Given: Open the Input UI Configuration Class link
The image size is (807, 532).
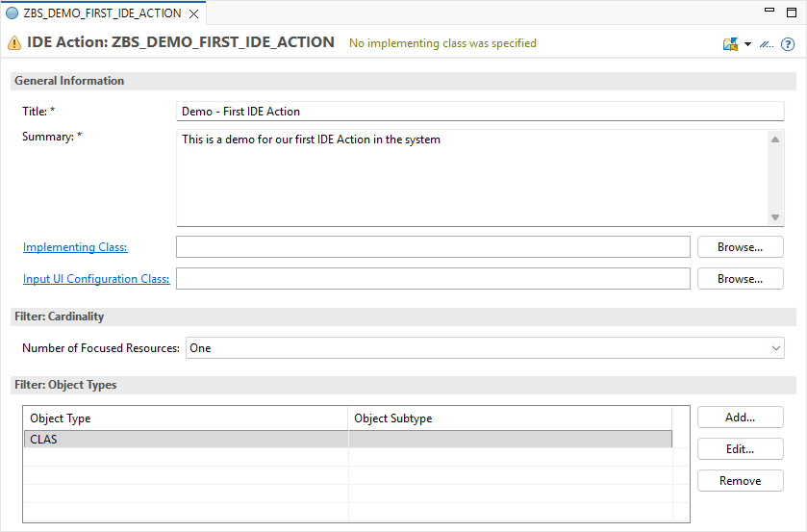Looking at the screenshot, I should [x=96, y=279].
